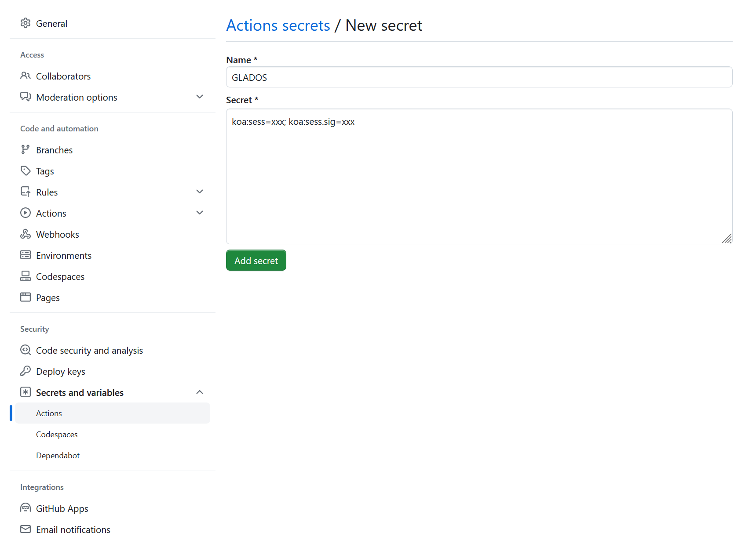The width and height of the screenshot is (756, 551).
Task: Collapse the Secrets and variables section
Action: (x=200, y=392)
